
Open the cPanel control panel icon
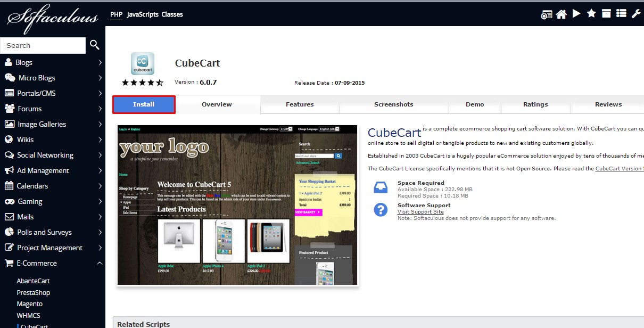point(547,15)
